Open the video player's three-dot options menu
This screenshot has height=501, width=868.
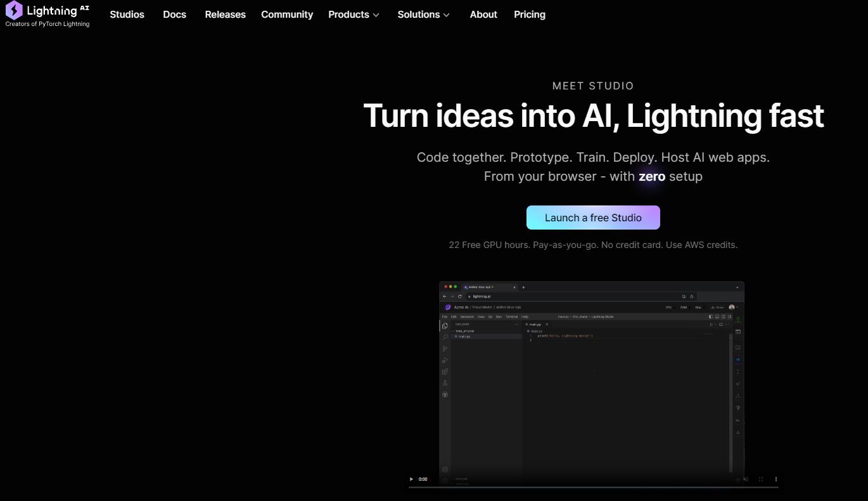coord(776,479)
